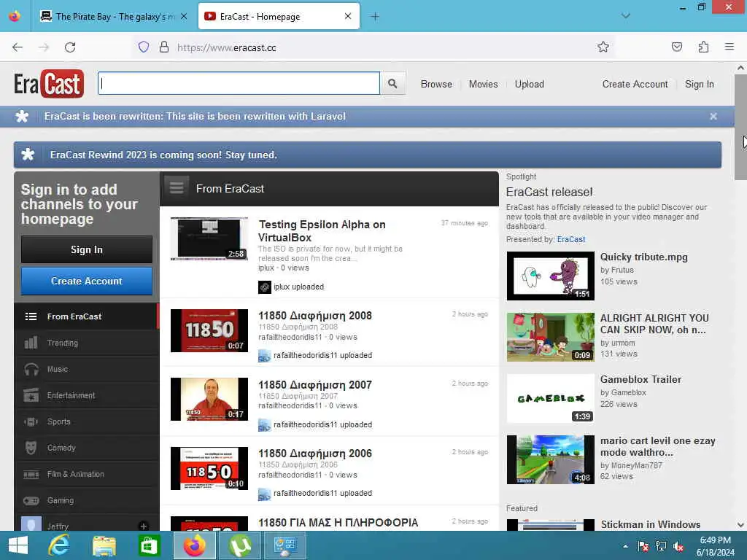Open Gameblox Trailer thumbnail

pyautogui.click(x=550, y=399)
